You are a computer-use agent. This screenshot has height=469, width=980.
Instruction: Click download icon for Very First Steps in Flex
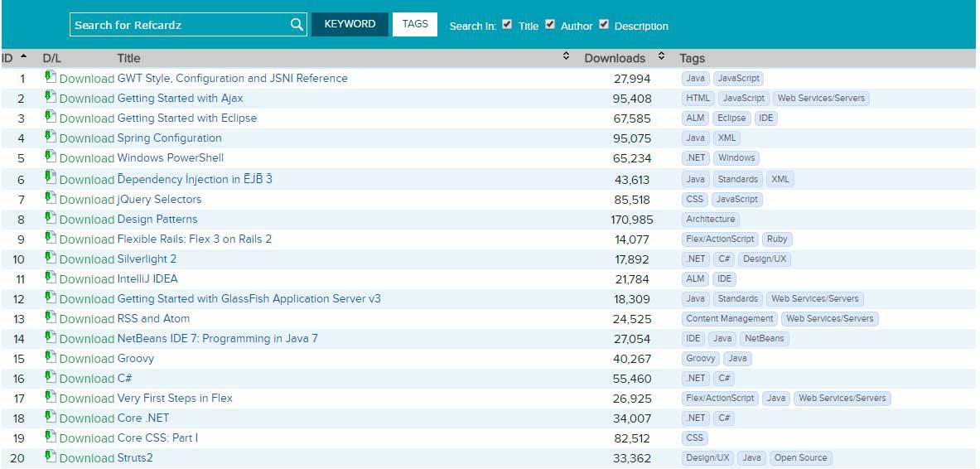point(51,397)
